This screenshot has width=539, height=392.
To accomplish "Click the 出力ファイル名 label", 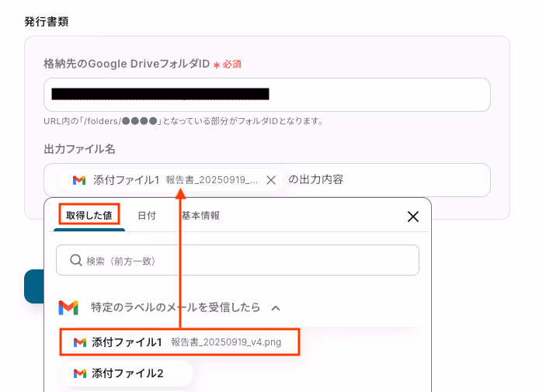I will tap(79, 149).
